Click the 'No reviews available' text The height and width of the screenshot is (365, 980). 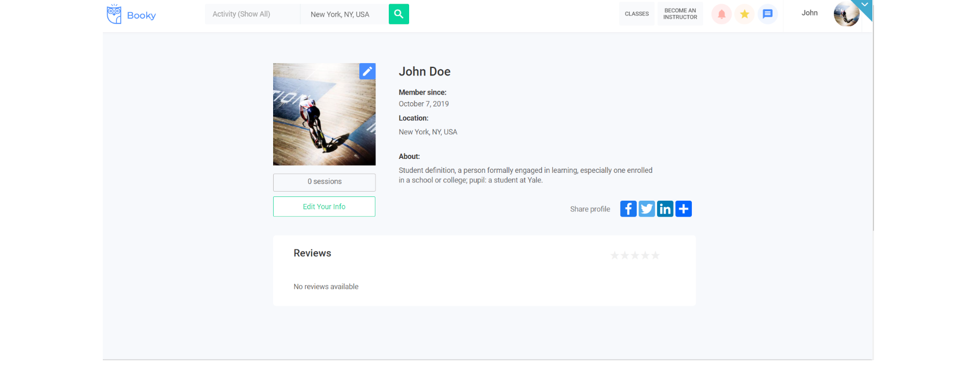click(326, 287)
